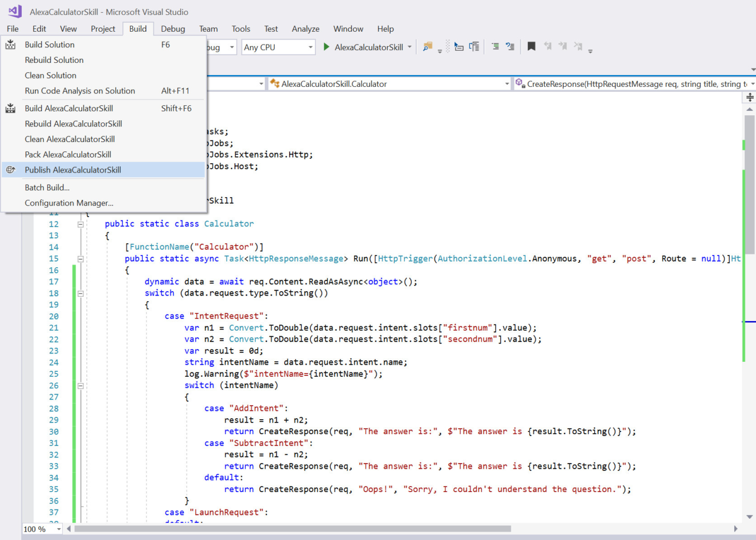This screenshot has width=756, height=540.
Task: Collapse the inner switch block at line 26
Action: click(81, 386)
